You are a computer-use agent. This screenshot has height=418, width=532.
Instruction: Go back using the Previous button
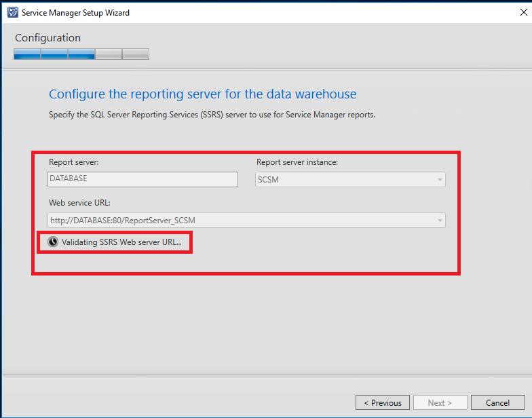point(383,402)
